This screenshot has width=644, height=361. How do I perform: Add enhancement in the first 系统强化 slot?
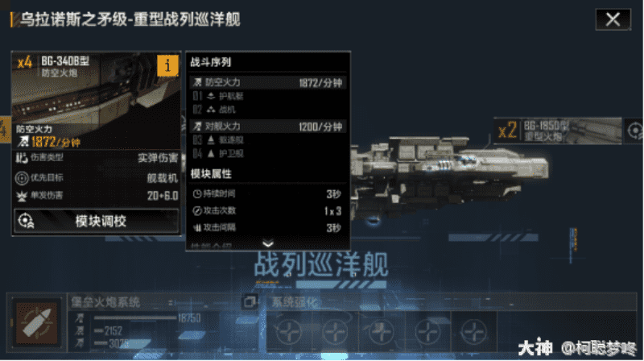point(289,331)
